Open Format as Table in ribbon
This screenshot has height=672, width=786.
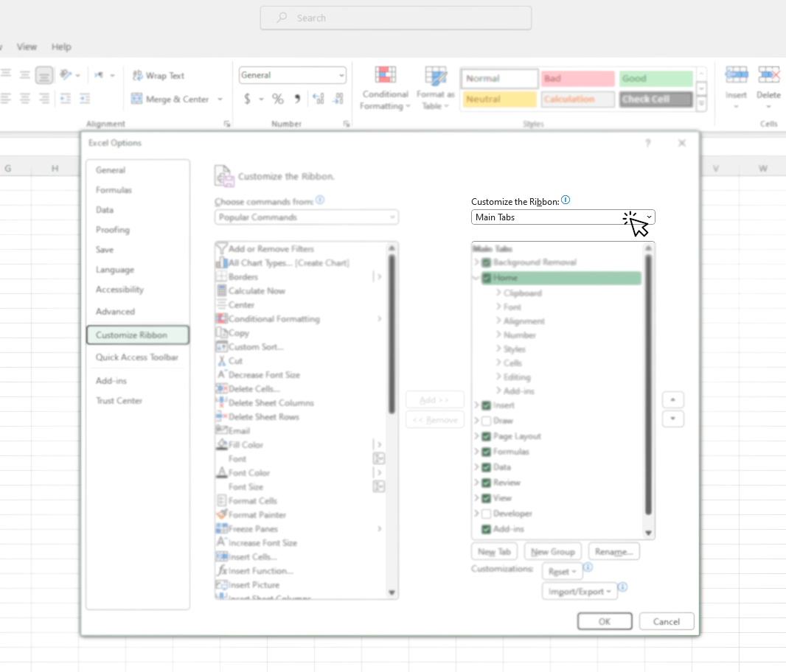click(435, 88)
